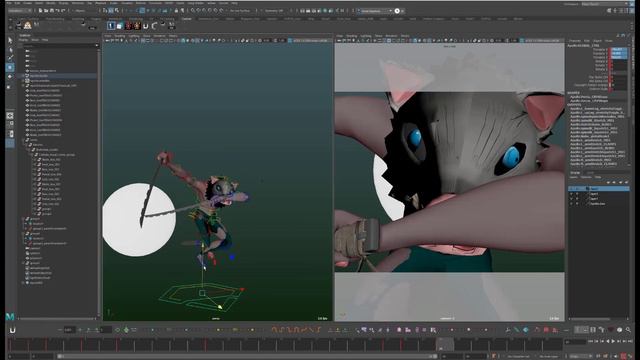The height and width of the screenshot is (360, 640).
Task: Open the Outliner Display menu
Action: [23, 40]
